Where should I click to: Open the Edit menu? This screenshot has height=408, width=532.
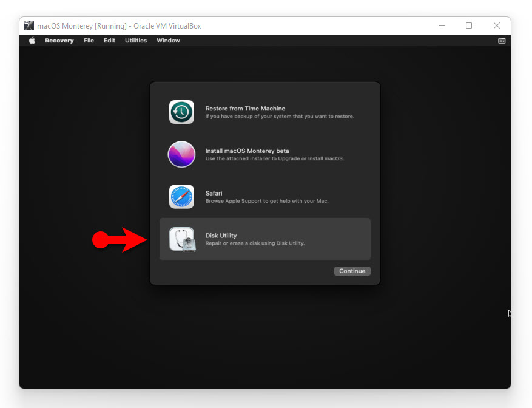tap(109, 41)
